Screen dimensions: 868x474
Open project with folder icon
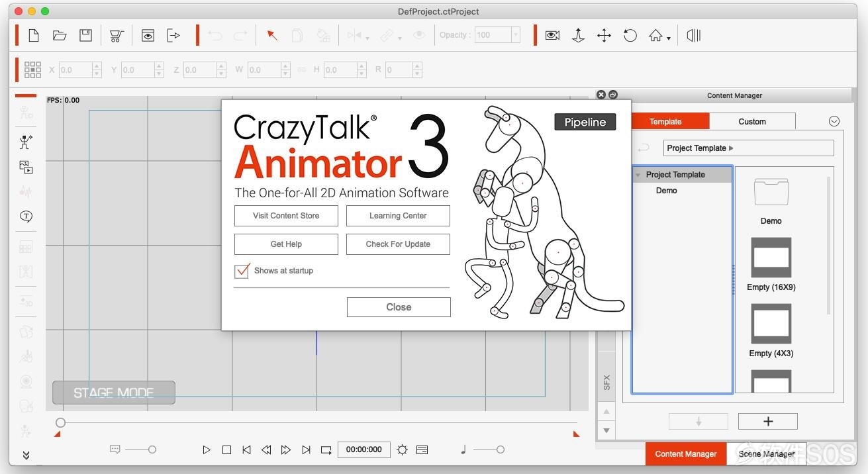point(60,36)
